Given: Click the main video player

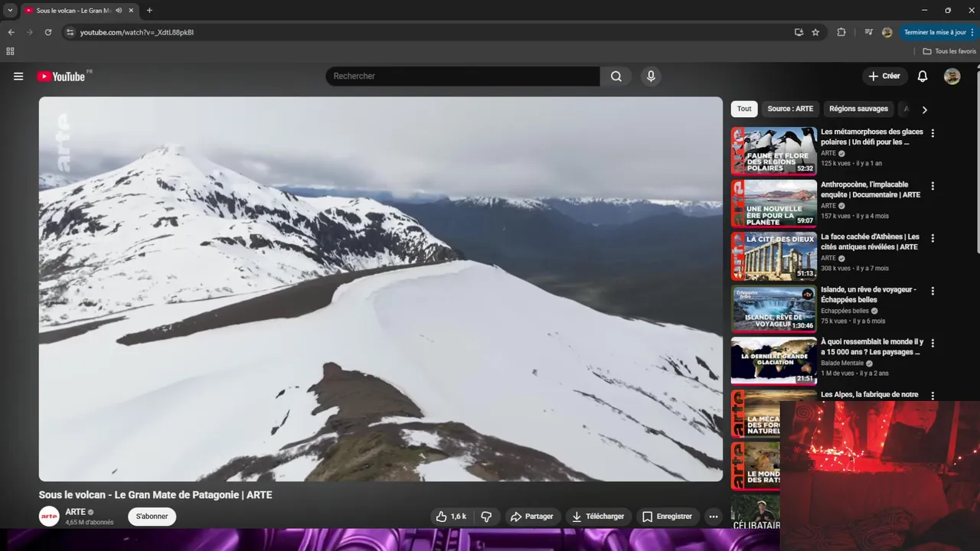Looking at the screenshot, I should (381, 289).
